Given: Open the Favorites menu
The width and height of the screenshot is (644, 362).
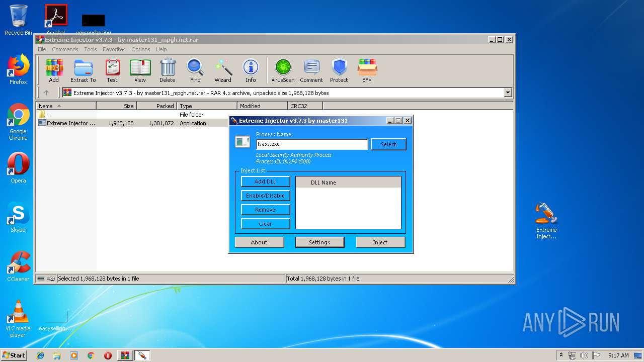Looking at the screenshot, I should (x=114, y=49).
